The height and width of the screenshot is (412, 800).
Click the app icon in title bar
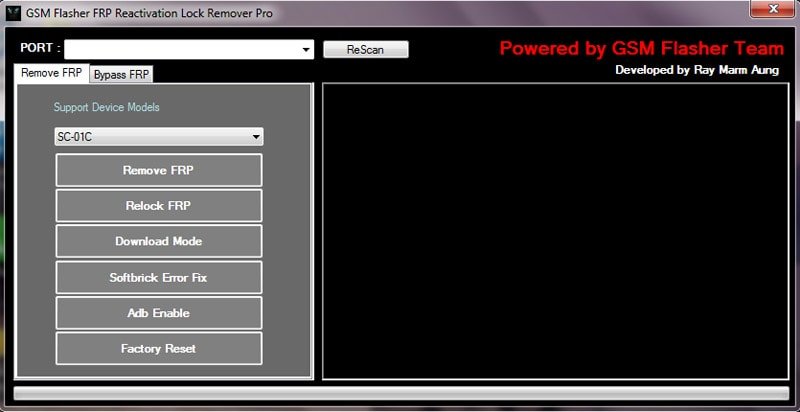[13, 13]
